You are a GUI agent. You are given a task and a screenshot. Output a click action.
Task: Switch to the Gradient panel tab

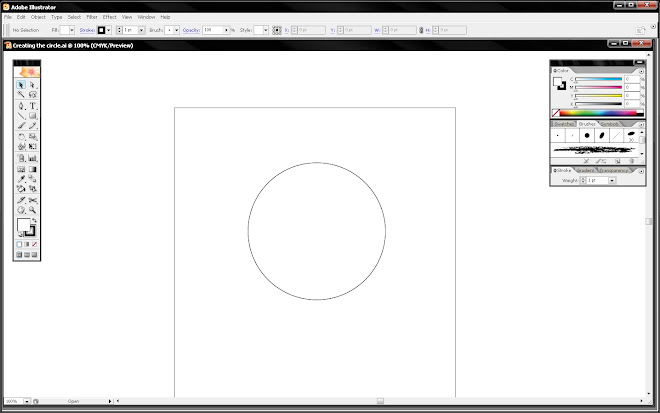585,171
